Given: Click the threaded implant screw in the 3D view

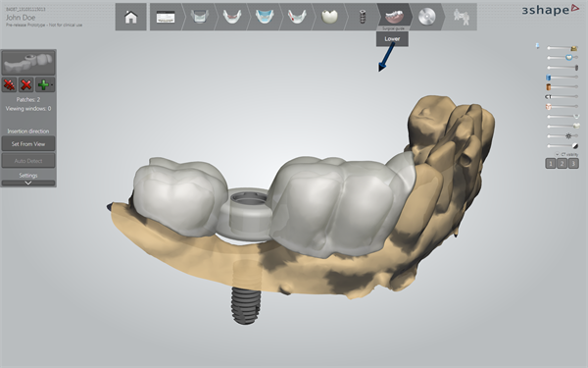Looking at the screenshot, I should 246,305.
